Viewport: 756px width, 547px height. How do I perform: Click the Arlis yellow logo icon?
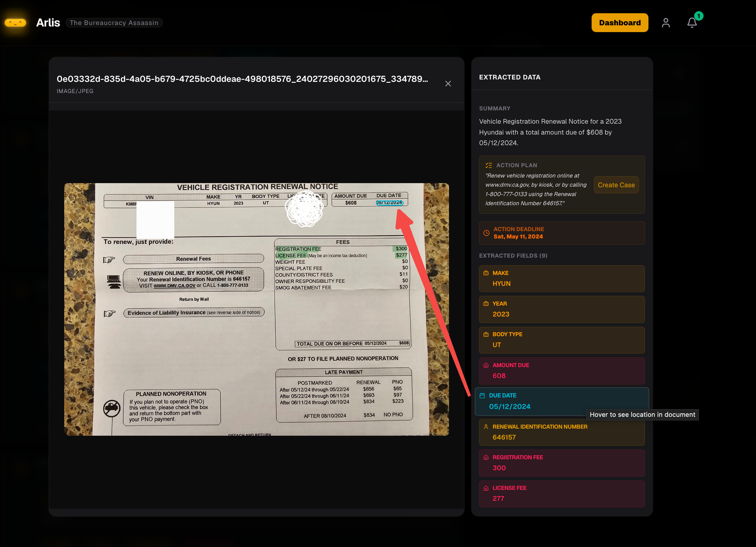[x=15, y=23]
